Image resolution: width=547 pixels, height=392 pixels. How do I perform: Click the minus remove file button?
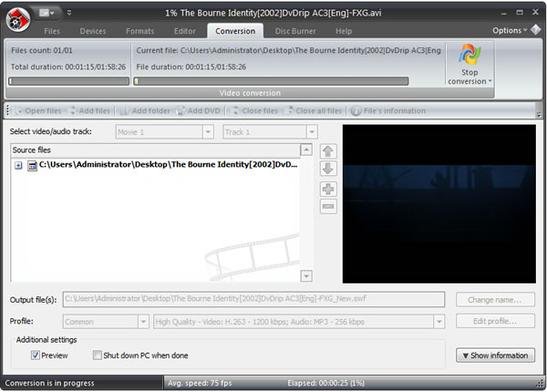328,206
